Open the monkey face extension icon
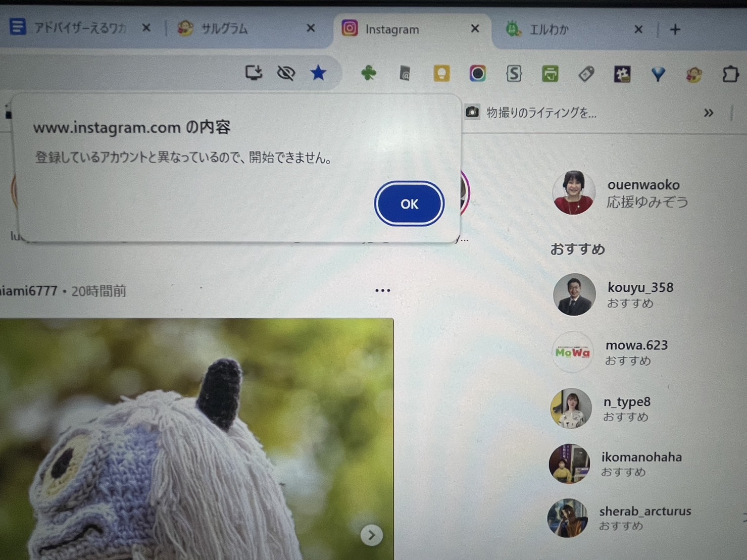The height and width of the screenshot is (560, 747). tap(694, 75)
